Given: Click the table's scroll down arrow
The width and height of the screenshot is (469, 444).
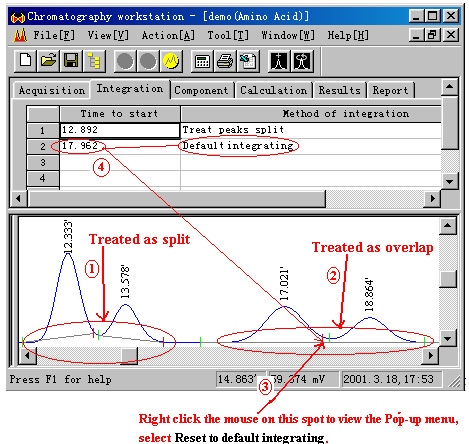Looking at the screenshot, I should pyautogui.click(x=449, y=182).
